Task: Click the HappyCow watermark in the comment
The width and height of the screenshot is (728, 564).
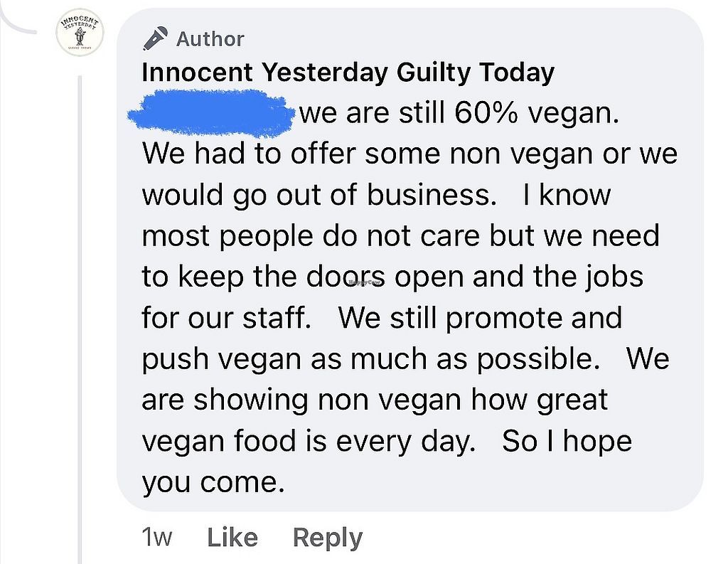Action: pyautogui.click(x=365, y=282)
